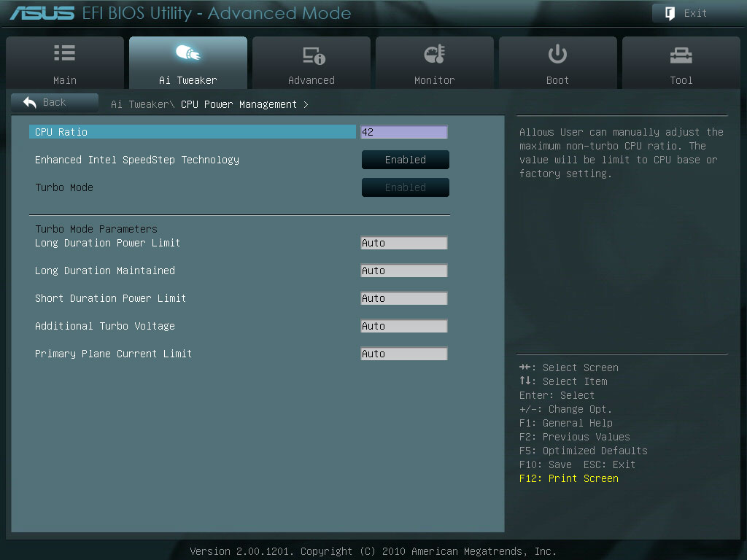Switch to the Advanced tab

(311, 63)
